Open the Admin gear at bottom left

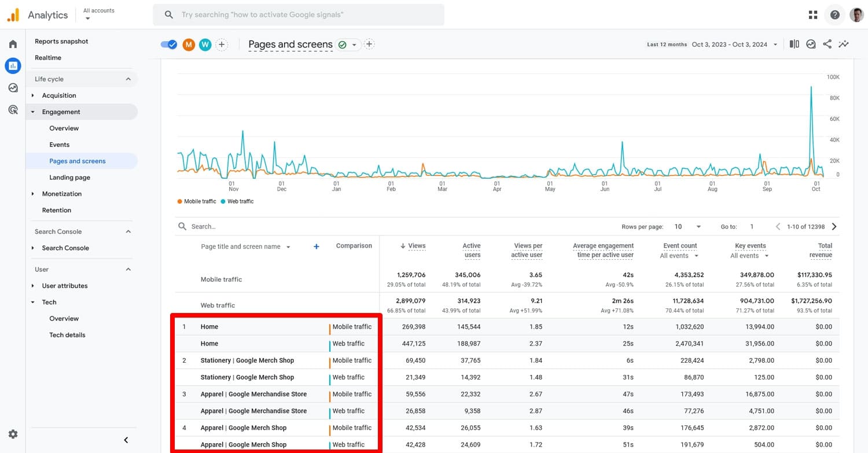coord(13,434)
